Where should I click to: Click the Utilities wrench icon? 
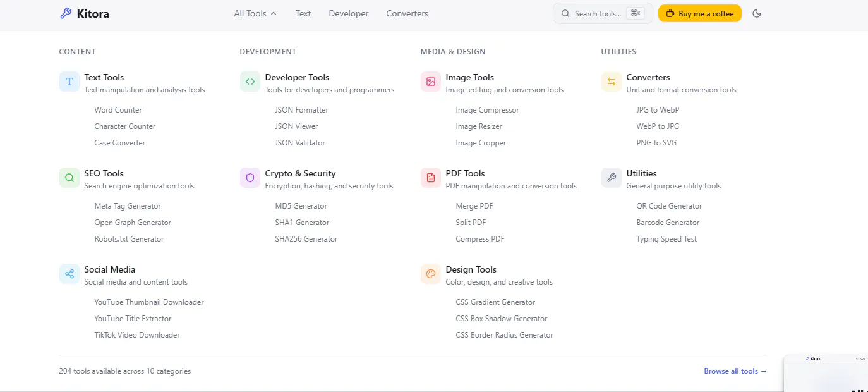pyautogui.click(x=612, y=178)
